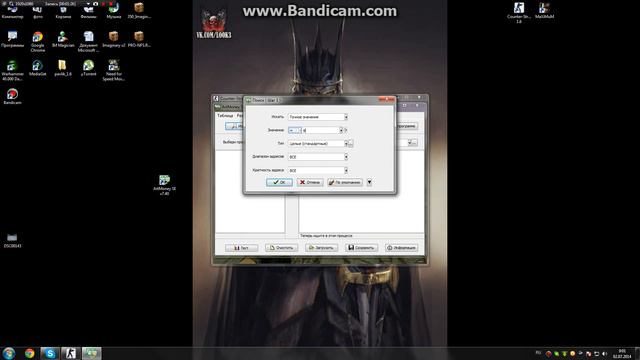Open the Тип value type dropdown
Screen dimensions: 640x360
pyautogui.click(x=318, y=143)
